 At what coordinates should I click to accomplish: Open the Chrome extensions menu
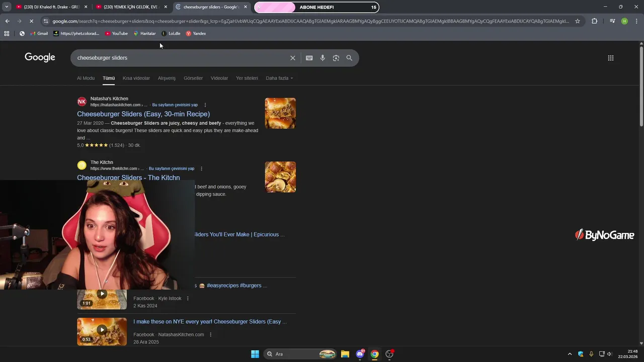(594, 21)
